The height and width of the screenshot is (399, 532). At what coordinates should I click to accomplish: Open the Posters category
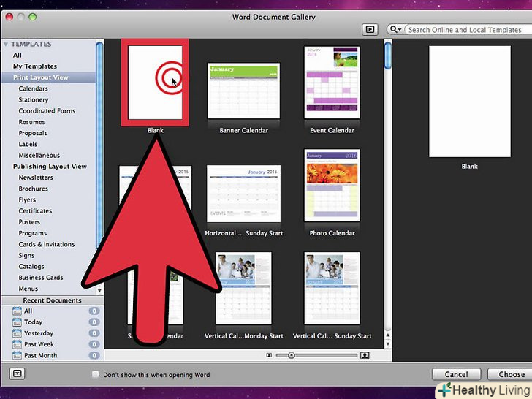(x=29, y=222)
